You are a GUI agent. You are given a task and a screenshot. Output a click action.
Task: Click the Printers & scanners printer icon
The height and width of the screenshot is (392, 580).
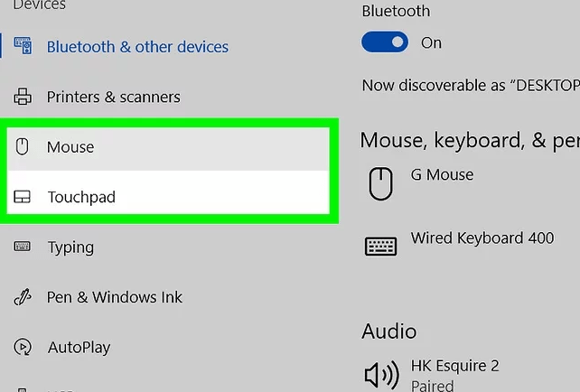(23, 97)
